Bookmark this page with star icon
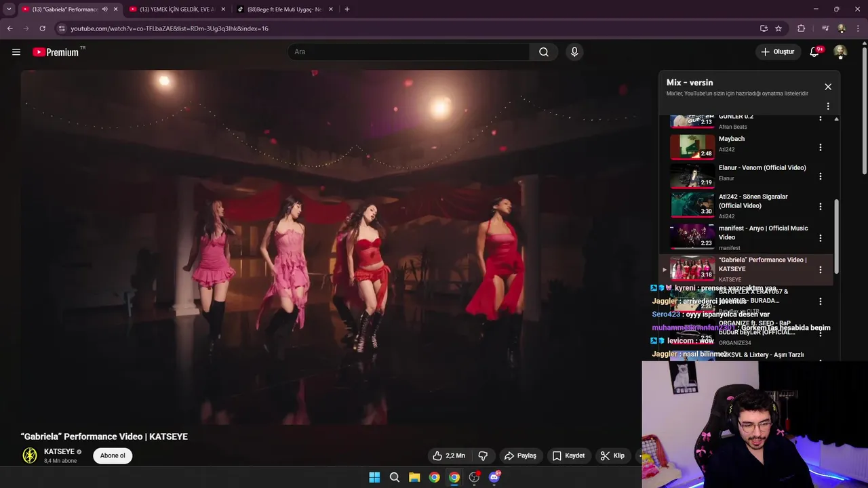 [x=778, y=28]
